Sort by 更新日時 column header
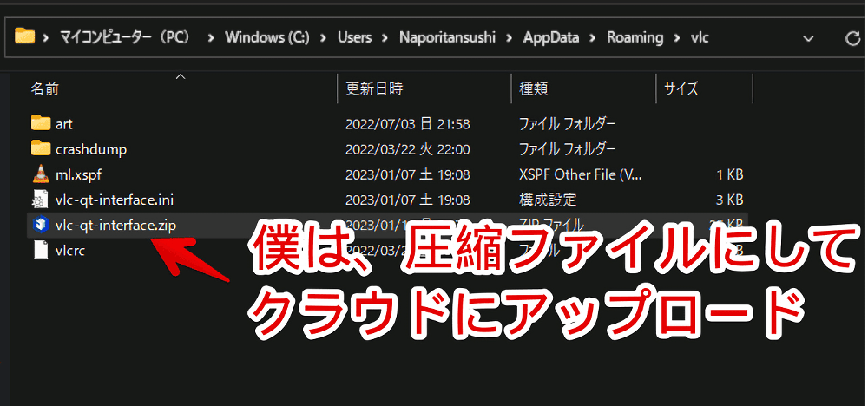Viewport: 868px width, 406px height. (374, 88)
